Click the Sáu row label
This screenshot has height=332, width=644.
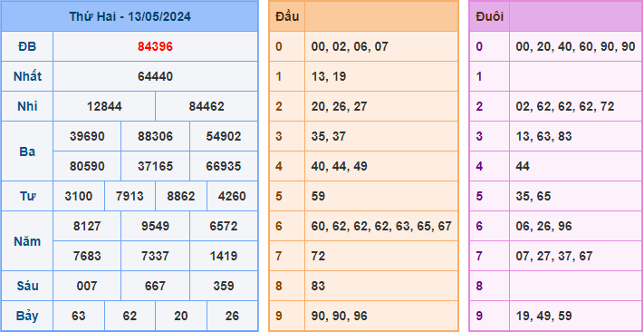(x=27, y=286)
